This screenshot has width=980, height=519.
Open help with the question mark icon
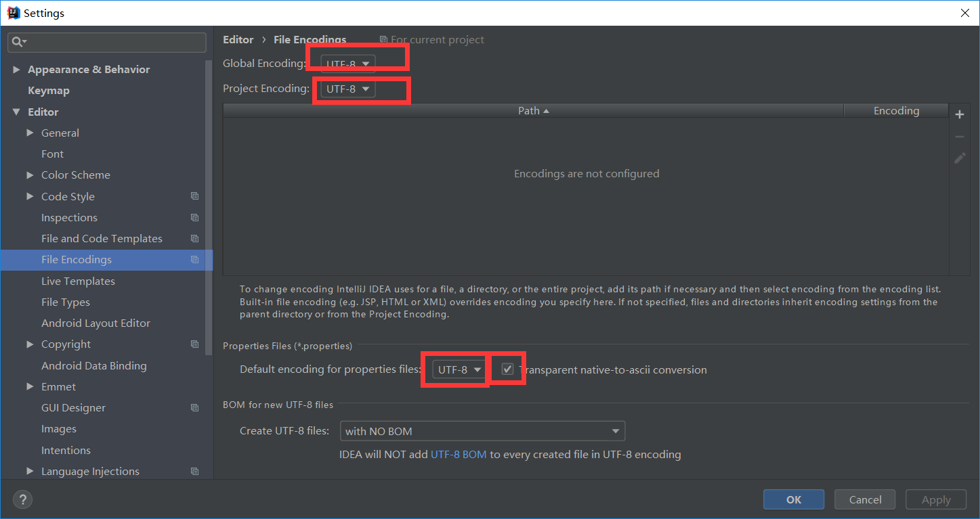pos(23,500)
